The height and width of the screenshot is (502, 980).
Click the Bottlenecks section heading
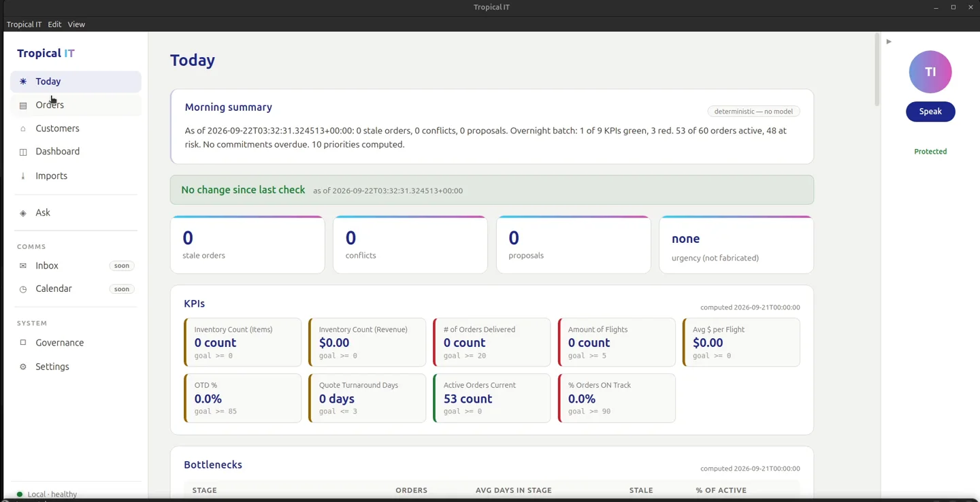pos(213,465)
